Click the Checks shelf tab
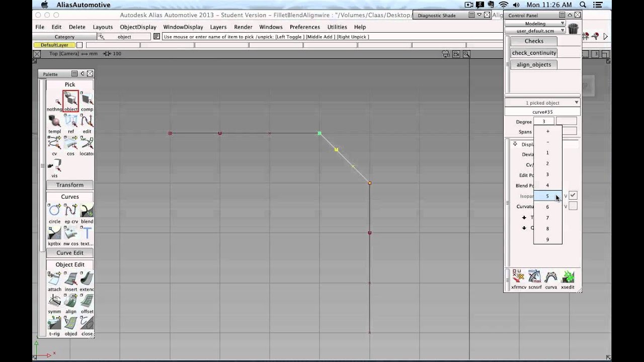Viewport: 644px width, 362px height. coord(534,41)
